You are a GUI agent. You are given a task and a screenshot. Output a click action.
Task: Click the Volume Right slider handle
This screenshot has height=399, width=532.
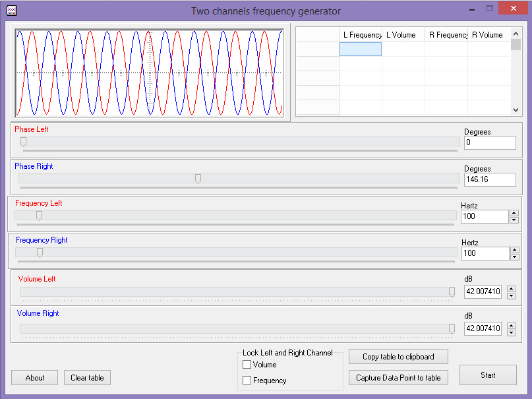452,329
